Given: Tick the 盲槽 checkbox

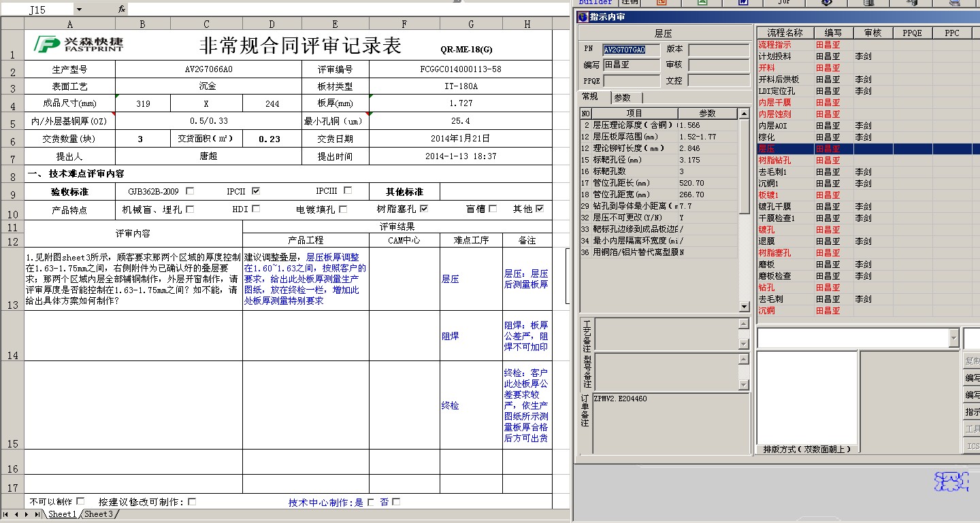Looking at the screenshot, I should [x=493, y=209].
